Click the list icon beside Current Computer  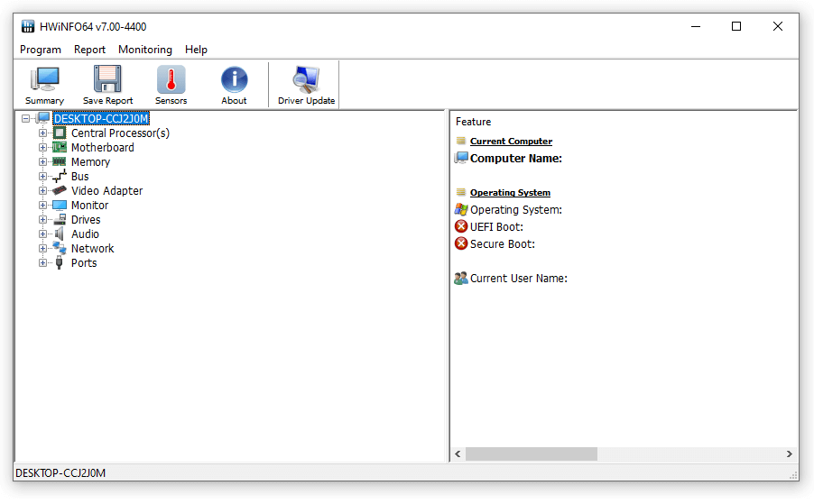(461, 141)
